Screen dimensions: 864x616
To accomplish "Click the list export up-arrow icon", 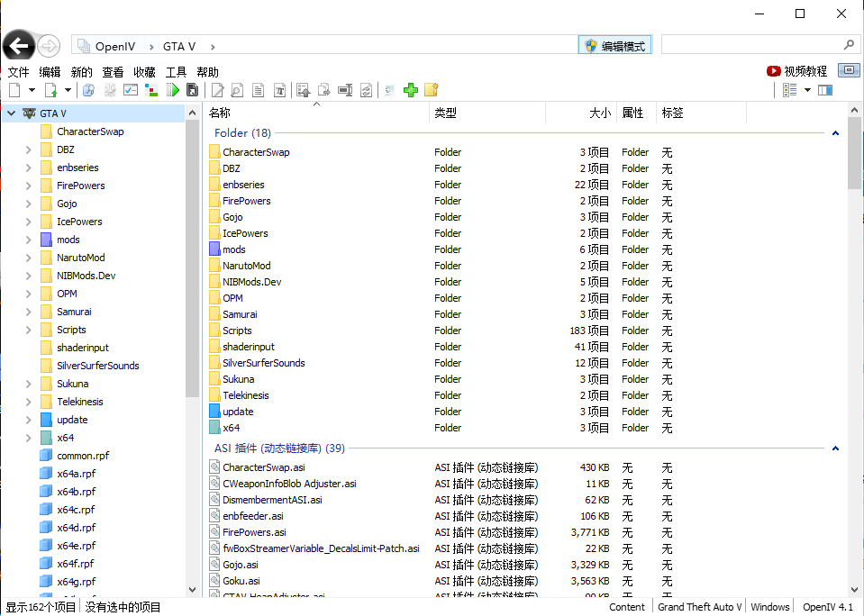I will click(x=303, y=90).
